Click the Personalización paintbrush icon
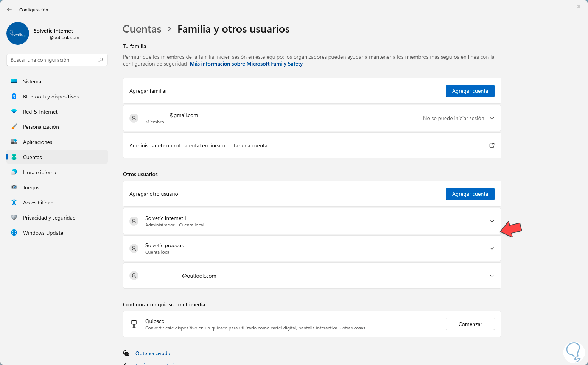The height and width of the screenshot is (365, 588). (14, 127)
